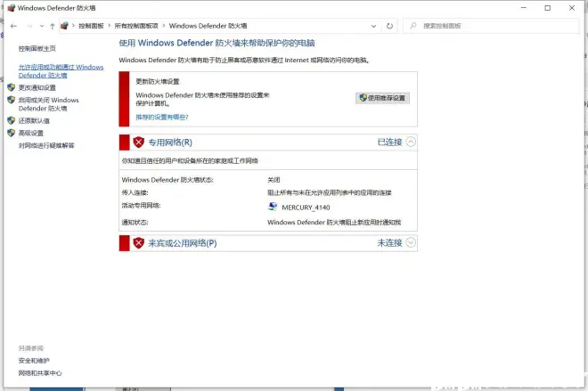Open 允许应用或功能通过 Windows Defender 防火墙
588x391 pixels.
61,71
